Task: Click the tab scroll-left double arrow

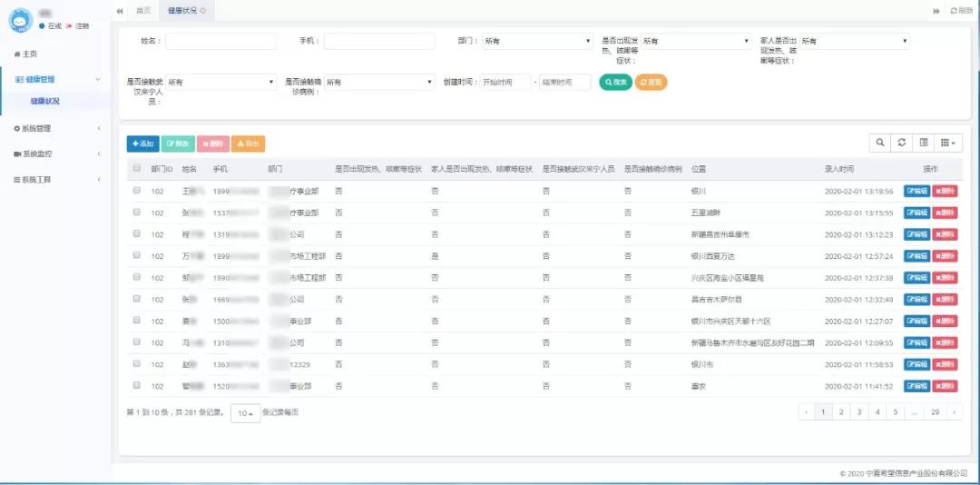Action: coord(120,10)
